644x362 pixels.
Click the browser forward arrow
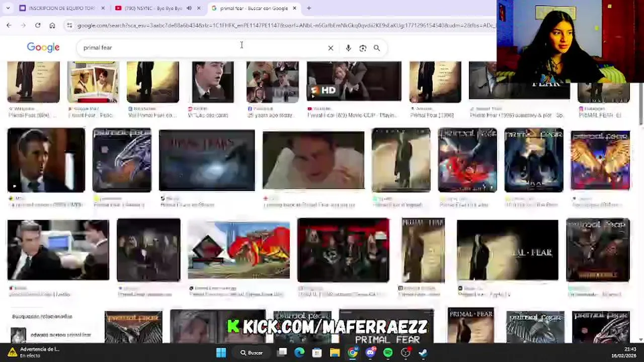(23, 25)
